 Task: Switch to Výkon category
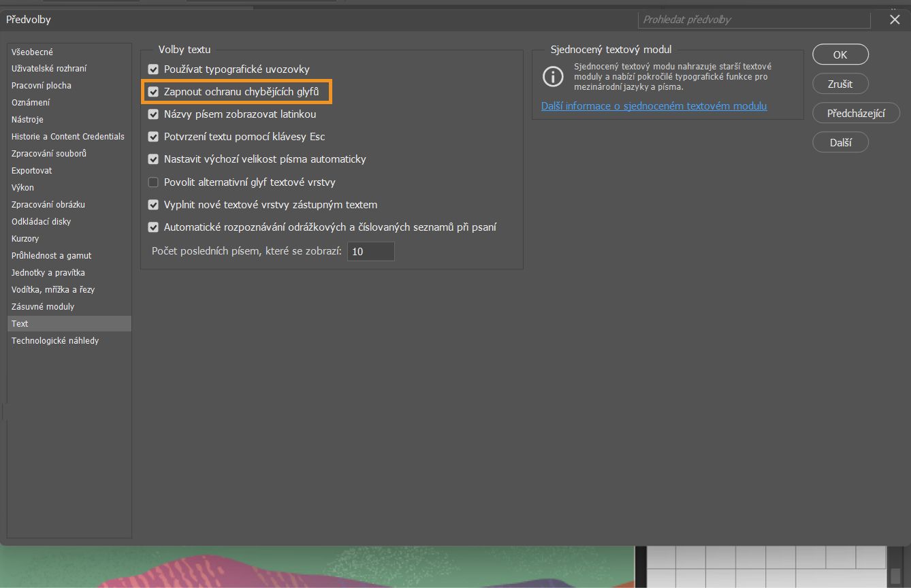coord(69,188)
